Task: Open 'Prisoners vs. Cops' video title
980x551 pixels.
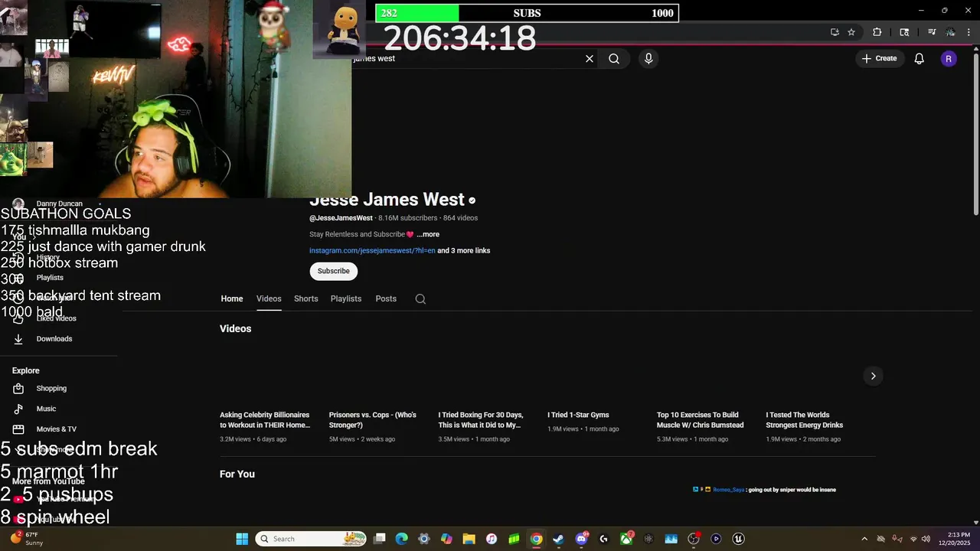Action: click(x=373, y=420)
